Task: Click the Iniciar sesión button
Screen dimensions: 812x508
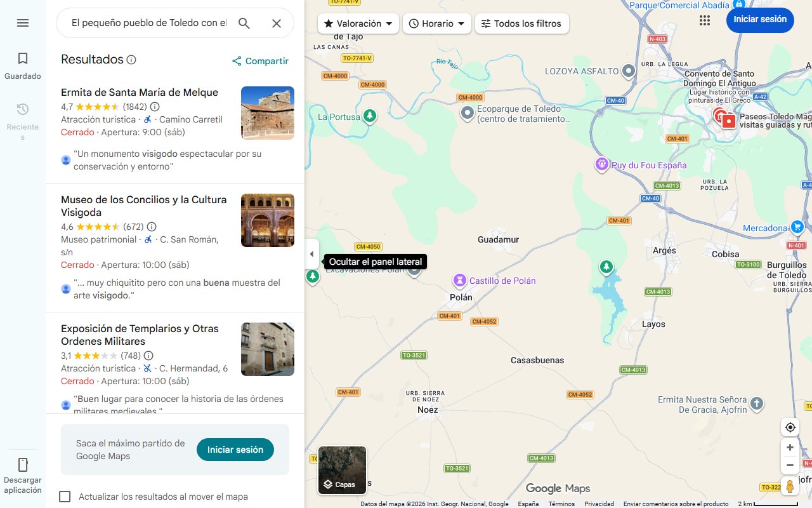Action: [760, 20]
